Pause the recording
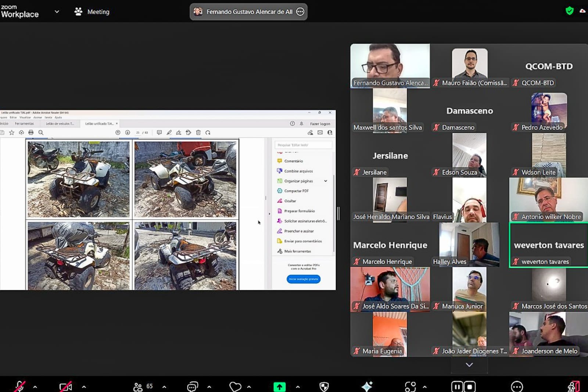The width and height of the screenshot is (588, 392). [x=457, y=386]
